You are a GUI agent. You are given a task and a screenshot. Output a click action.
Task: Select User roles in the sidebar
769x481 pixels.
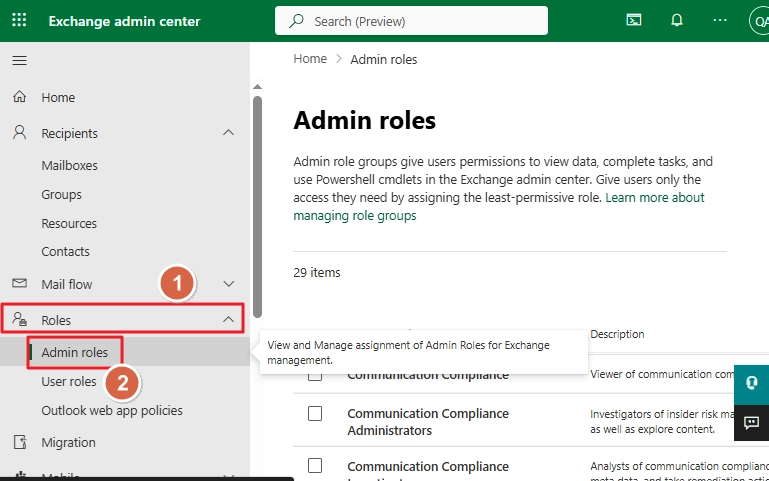[x=69, y=381]
